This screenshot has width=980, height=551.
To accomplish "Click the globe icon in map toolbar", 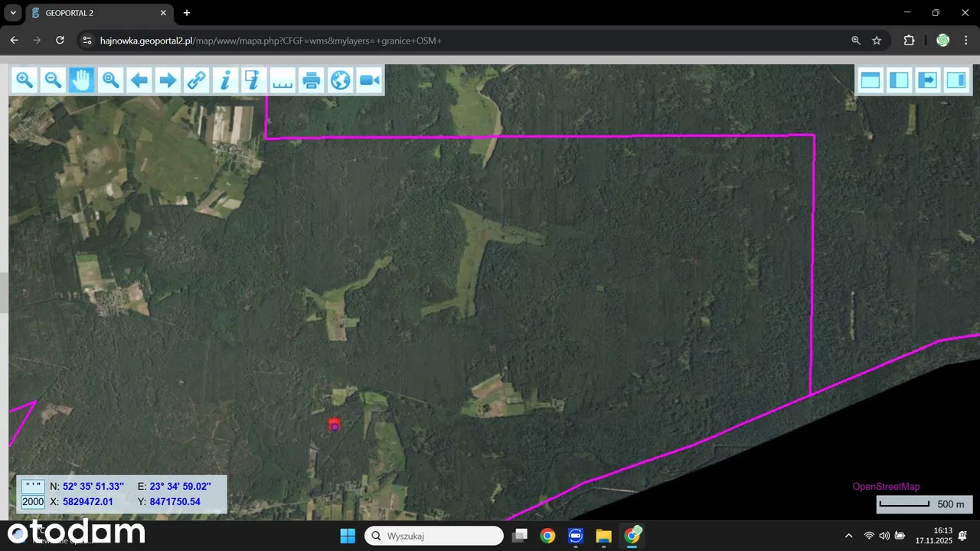I will tap(340, 80).
